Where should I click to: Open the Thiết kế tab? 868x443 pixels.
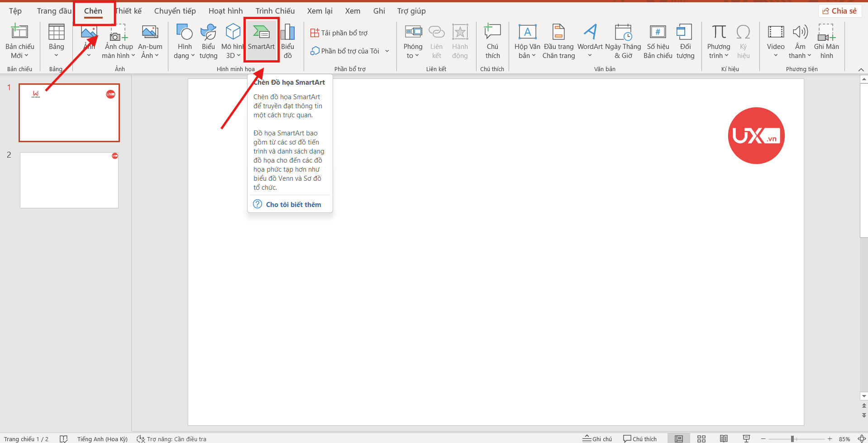[x=129, y=11]
